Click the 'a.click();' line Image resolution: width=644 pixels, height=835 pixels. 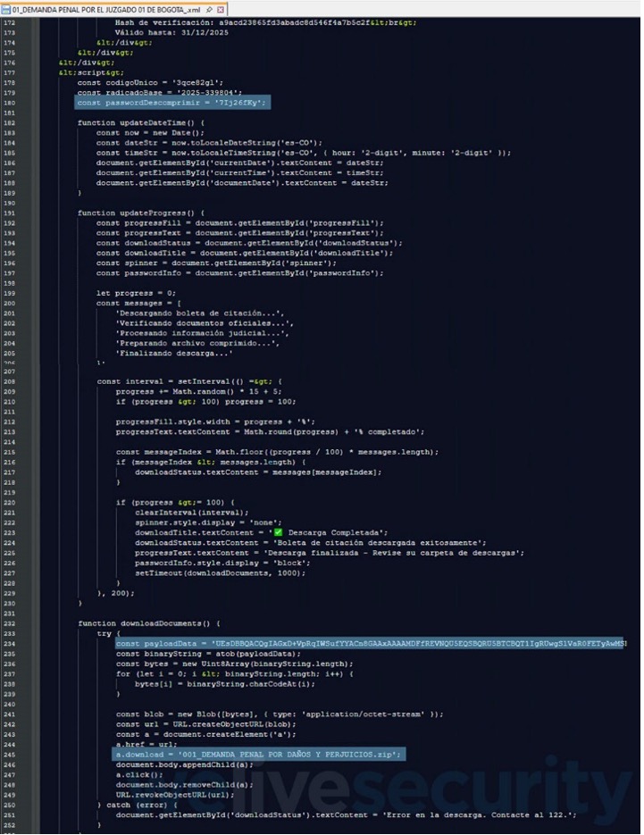(139, 775)
